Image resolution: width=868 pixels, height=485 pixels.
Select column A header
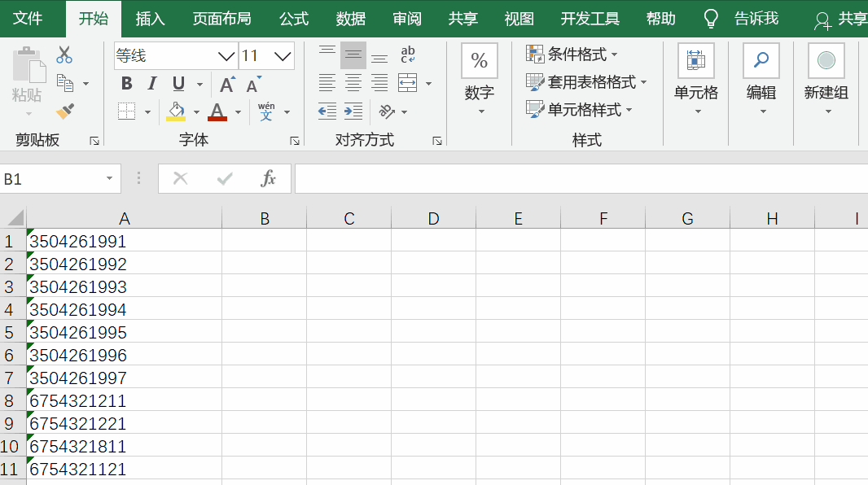pos(124,218)
